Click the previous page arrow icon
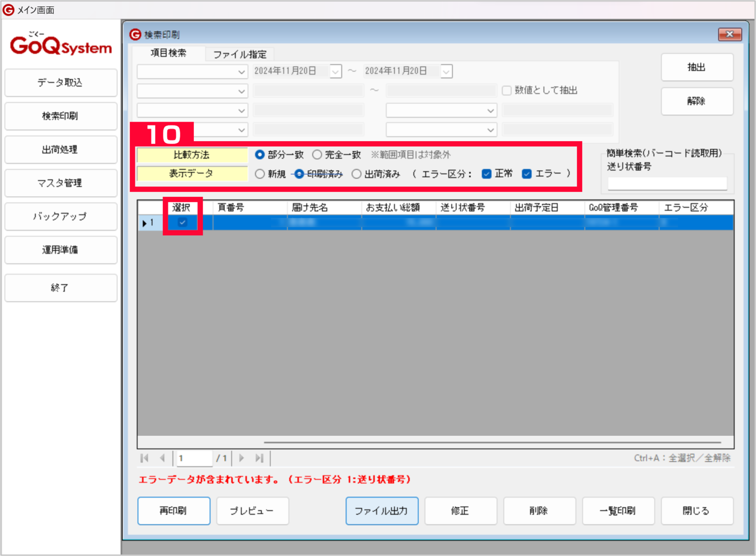 point(162,458)
